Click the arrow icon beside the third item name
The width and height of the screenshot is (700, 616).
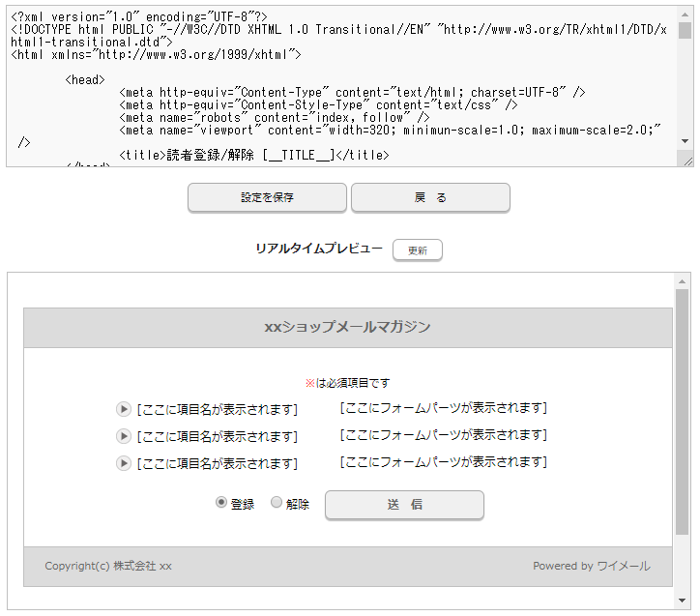[x=124, y=463]
